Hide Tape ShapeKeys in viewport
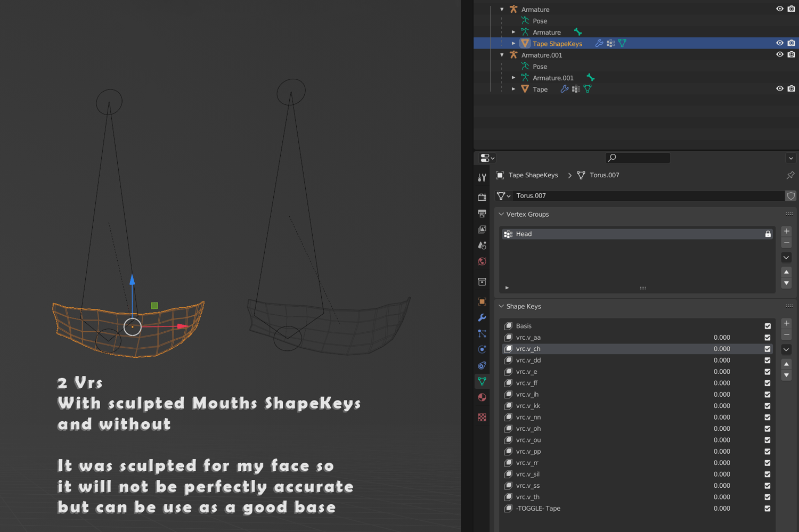 pyautogui.click(x=780, y=43)
